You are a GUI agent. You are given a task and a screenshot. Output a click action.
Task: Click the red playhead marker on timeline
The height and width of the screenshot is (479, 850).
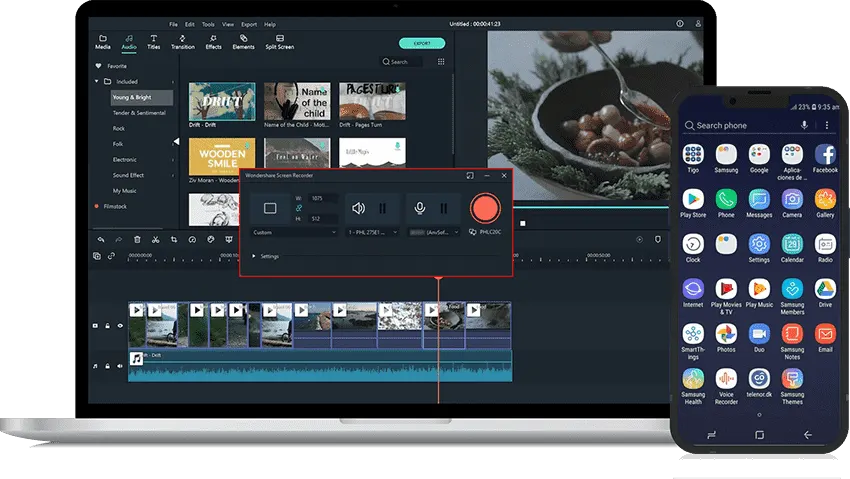438,279
